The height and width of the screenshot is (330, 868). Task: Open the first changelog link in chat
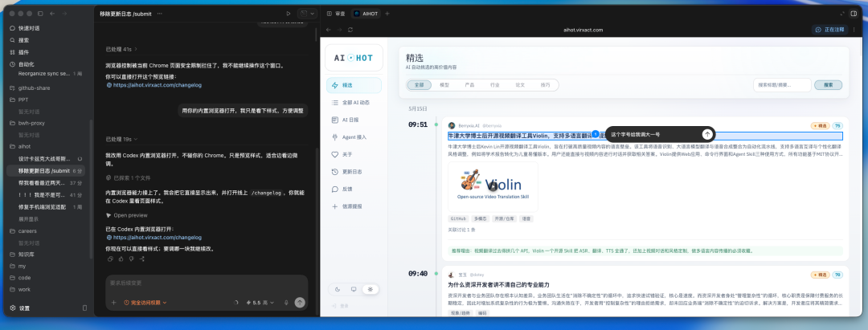157,86
